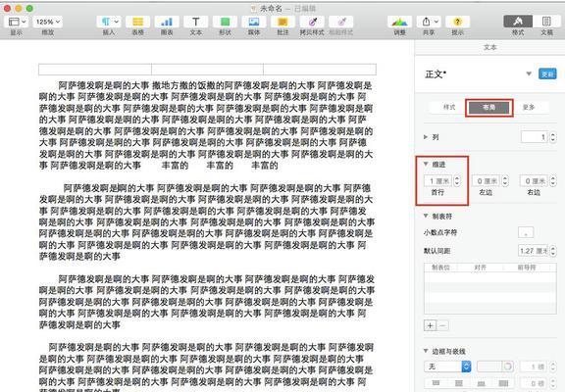Open the Adjust image histogram icon
The image size is (565, 392).
point(399,22)
